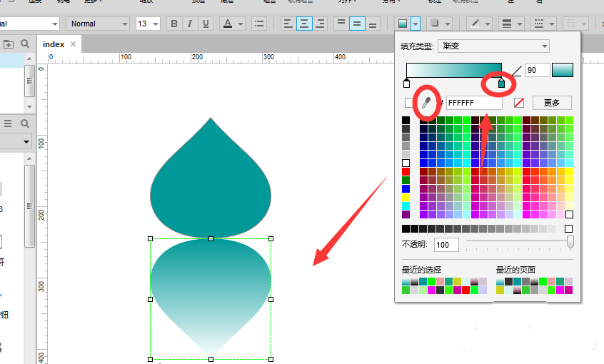Click the search icon beside add folder

[x=25, y=44]
